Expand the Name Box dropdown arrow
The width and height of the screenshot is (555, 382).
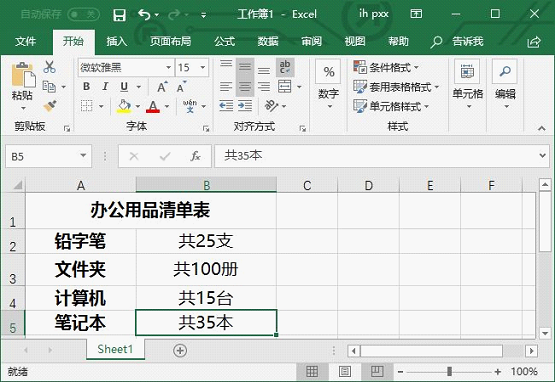pyautogui.click(x=83, y=155)
